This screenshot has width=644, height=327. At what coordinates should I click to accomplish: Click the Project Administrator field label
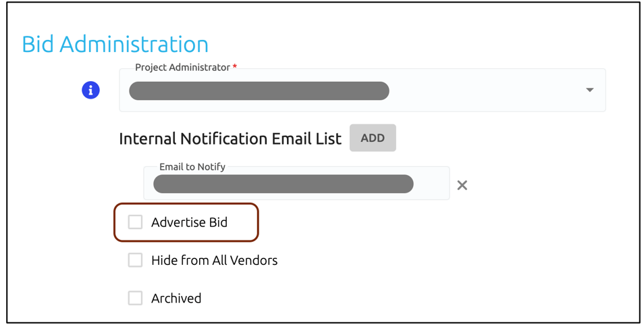pyautogui.click(x=182, y=68)
